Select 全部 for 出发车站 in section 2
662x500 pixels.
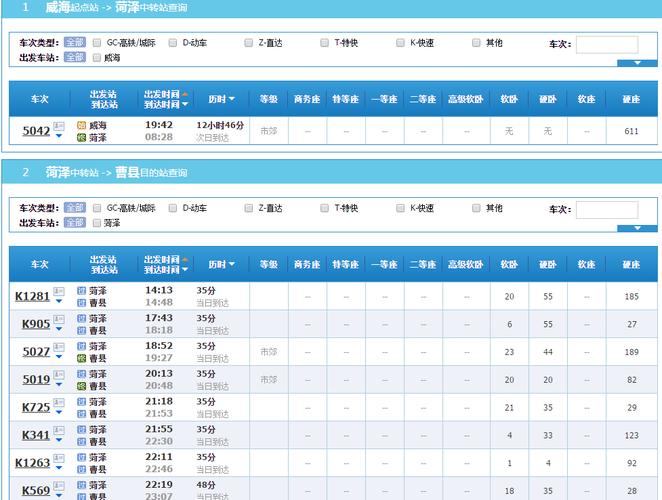pos(75,223)
